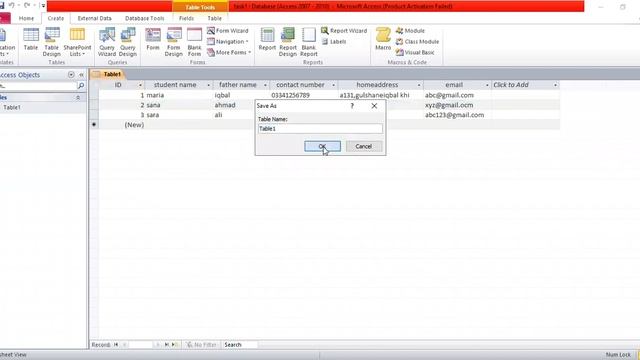
Task: Open the navigation pane category dropdown
Action: 71,75
